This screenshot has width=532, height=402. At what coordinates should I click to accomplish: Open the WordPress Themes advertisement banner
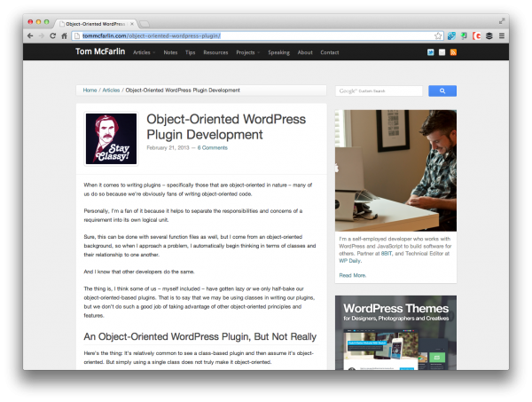pos(395,333)
